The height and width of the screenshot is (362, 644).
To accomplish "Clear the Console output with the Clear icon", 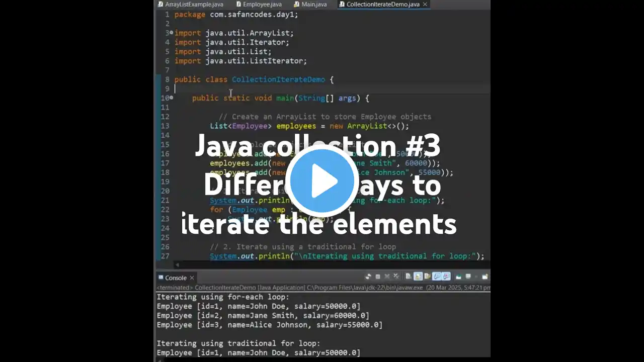I will point(409,277).
